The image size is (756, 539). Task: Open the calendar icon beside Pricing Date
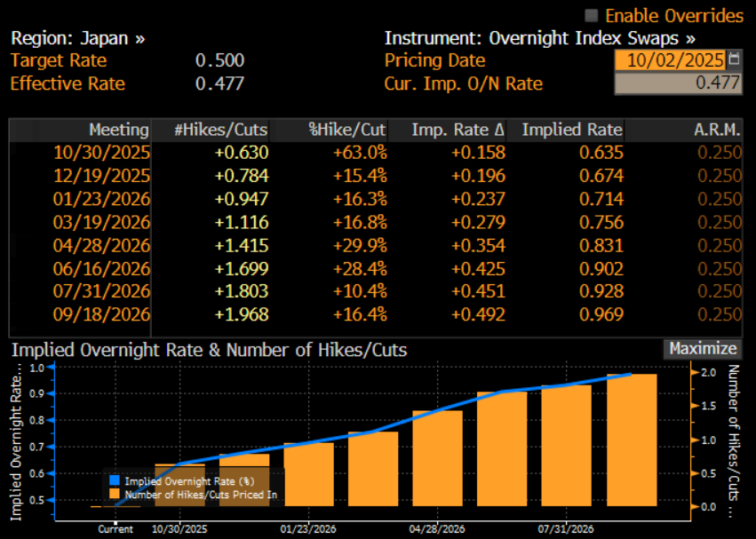click(734, 60)
